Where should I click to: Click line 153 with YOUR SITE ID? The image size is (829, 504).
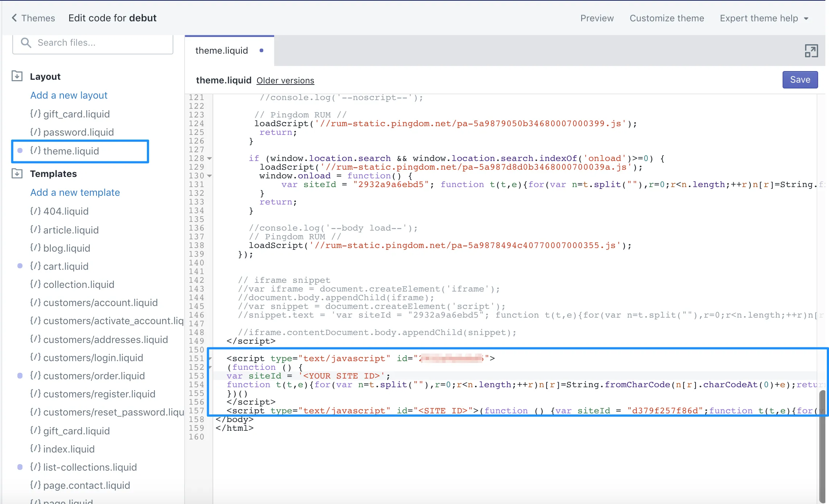point(515,376)
